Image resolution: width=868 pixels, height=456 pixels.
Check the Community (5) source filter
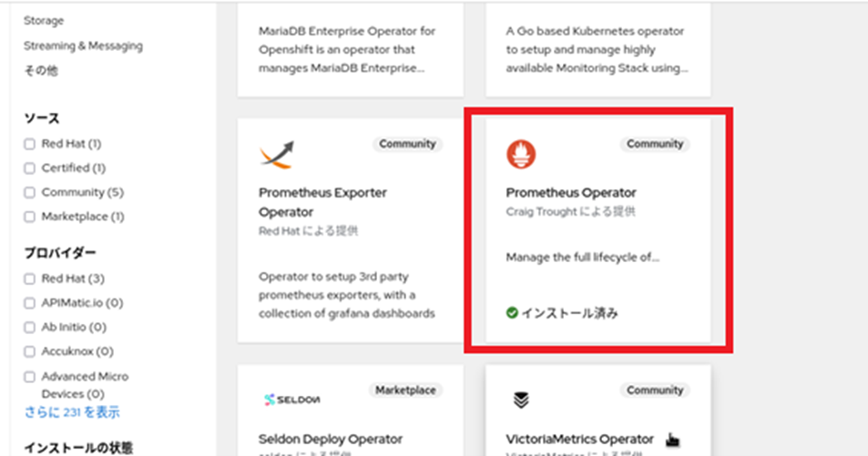[x=30, y=193]
